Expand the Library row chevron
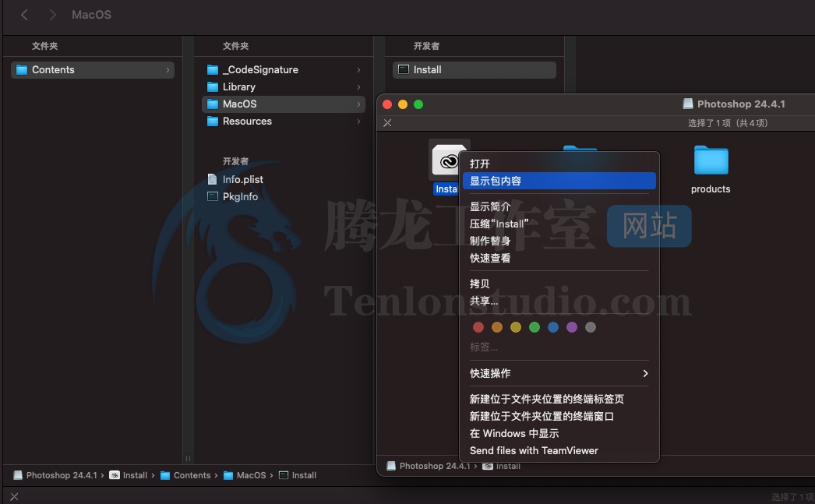This screenshot has height=504, width=815. coord(358,86)
